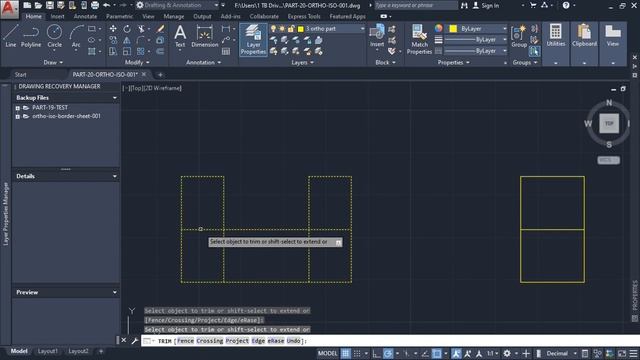The image size is (640, 360).
Task: Click the Dimension tool
Action: (204, 36)
